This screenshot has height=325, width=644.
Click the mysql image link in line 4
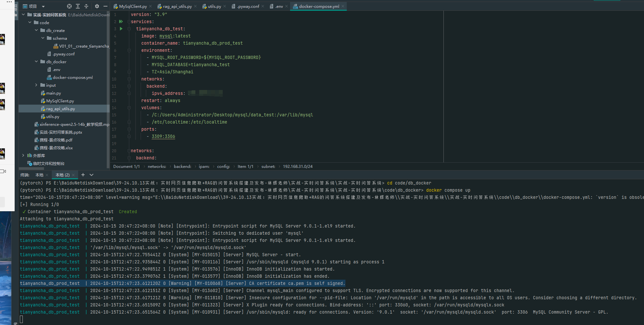[166, 36]
